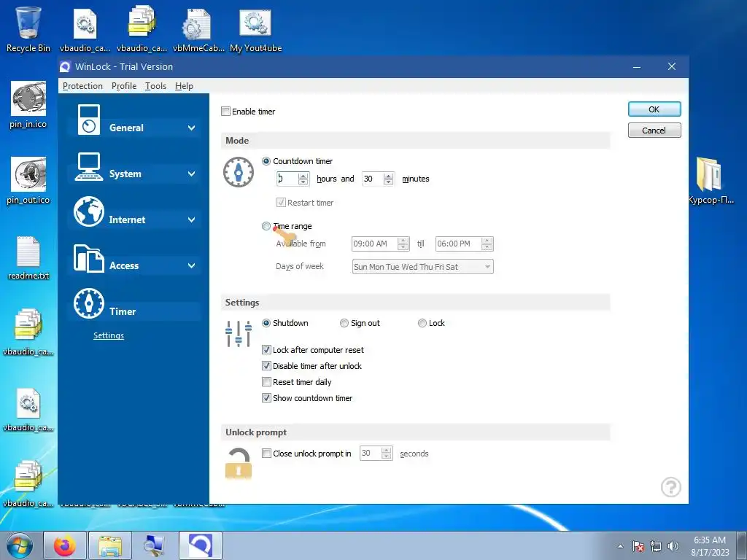Select Time range radio button
747x560 pixels.
tap(266, 226)
